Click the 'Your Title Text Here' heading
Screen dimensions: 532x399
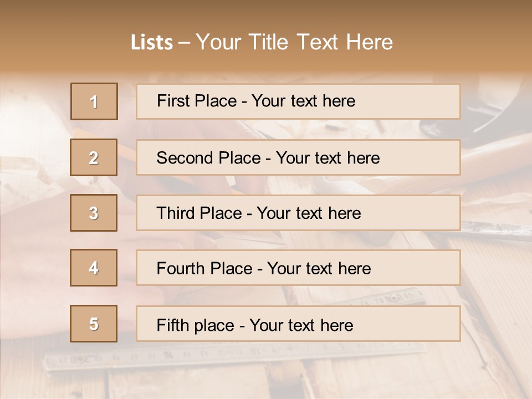coord(294,42)
